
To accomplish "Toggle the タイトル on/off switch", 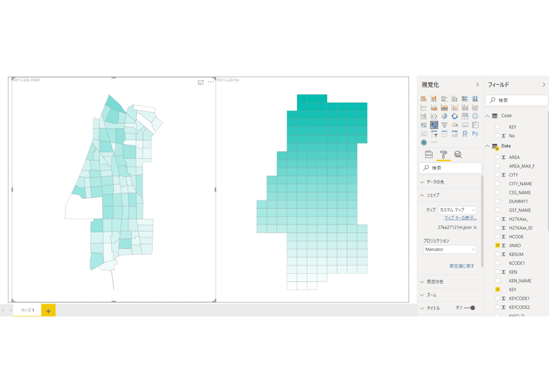I will click(x=469, y=308).
